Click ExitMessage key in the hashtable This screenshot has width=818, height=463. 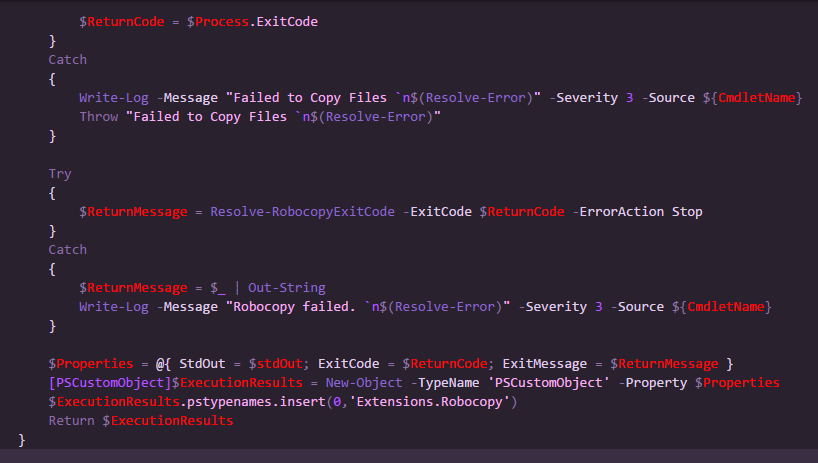(545, 364)
